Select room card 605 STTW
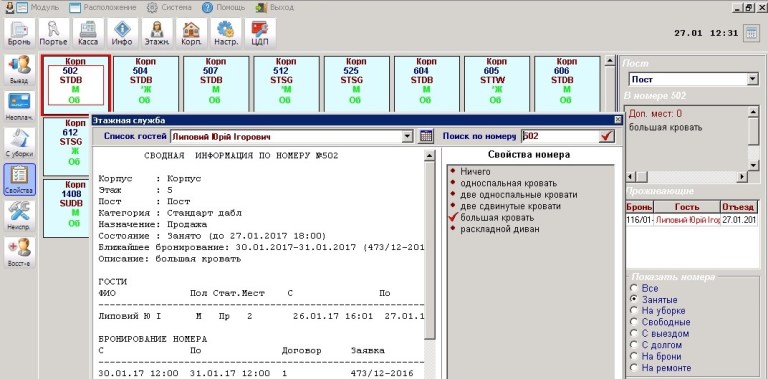This screenshot has height=379, width=768. 497,85
